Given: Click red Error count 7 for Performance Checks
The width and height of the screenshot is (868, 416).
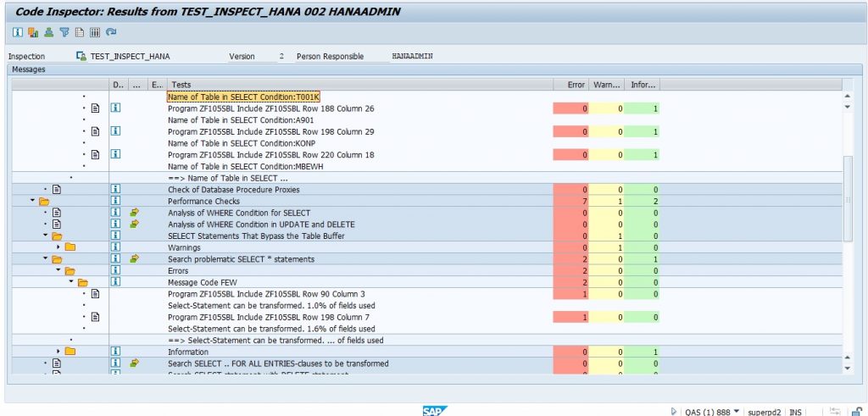Looking at the screenshot, I should pos(570,202).
